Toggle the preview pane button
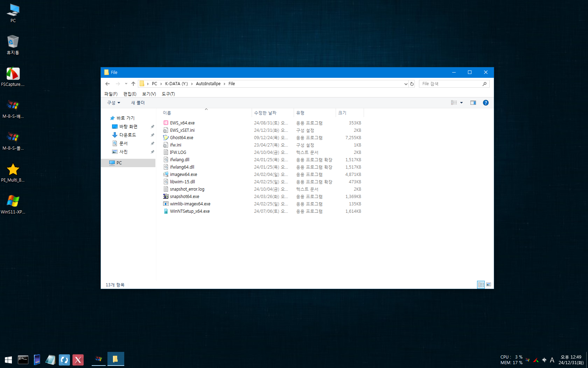Viewport: 588px width, 368px height. (x=473, y=103)
